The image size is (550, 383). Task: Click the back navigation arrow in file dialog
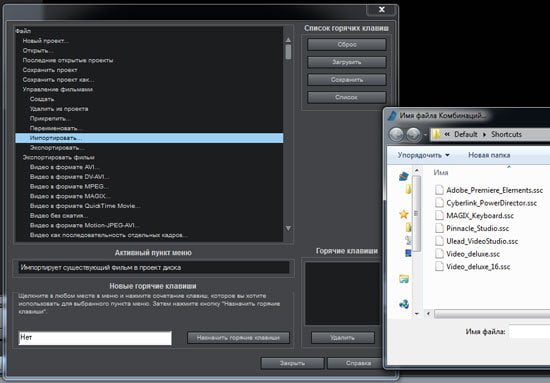396,135
